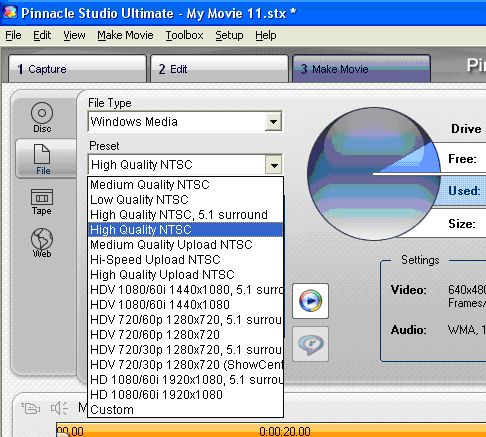
Task: Choose Medium Quality NTSC preset
Action: point(185,185)
